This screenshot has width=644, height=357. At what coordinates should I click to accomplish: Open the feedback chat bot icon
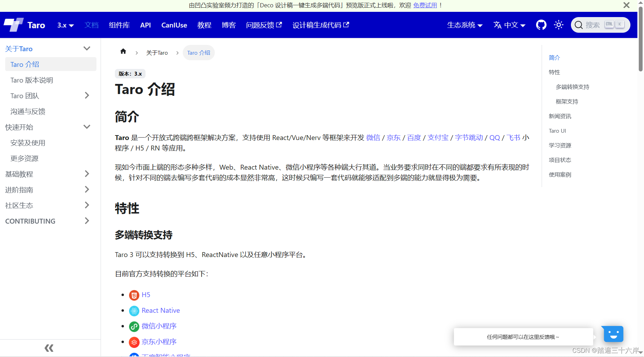coord(613,334)
